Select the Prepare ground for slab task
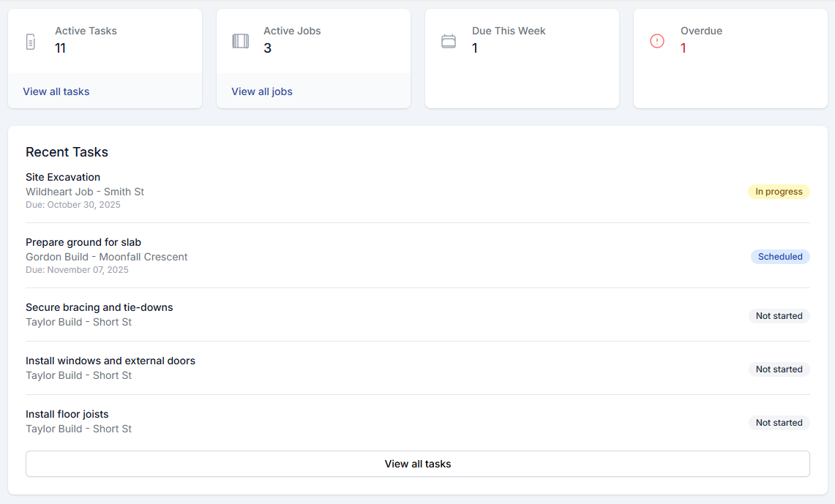The width and height of the screenshot is (835, 504). [83, 242]
